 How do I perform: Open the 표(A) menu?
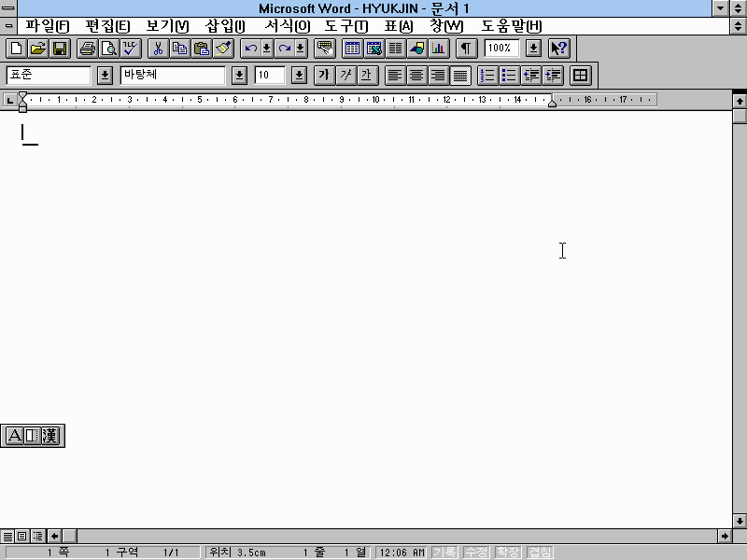pyautogui.click(x=399, y=26)
